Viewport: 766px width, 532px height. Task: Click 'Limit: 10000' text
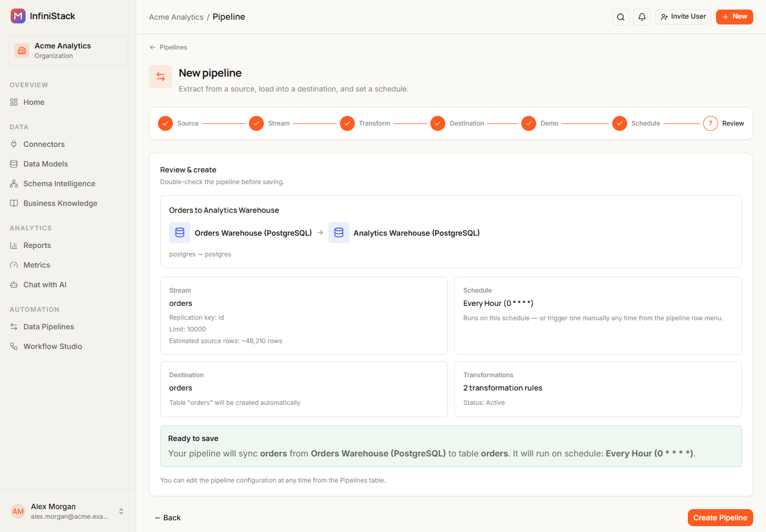click(187, 329)
